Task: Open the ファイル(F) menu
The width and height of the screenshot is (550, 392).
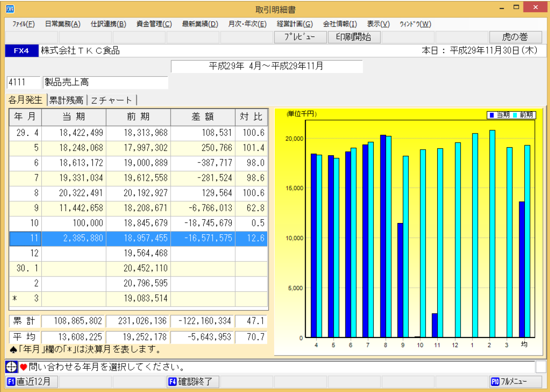Action: [x=23, y=24]
